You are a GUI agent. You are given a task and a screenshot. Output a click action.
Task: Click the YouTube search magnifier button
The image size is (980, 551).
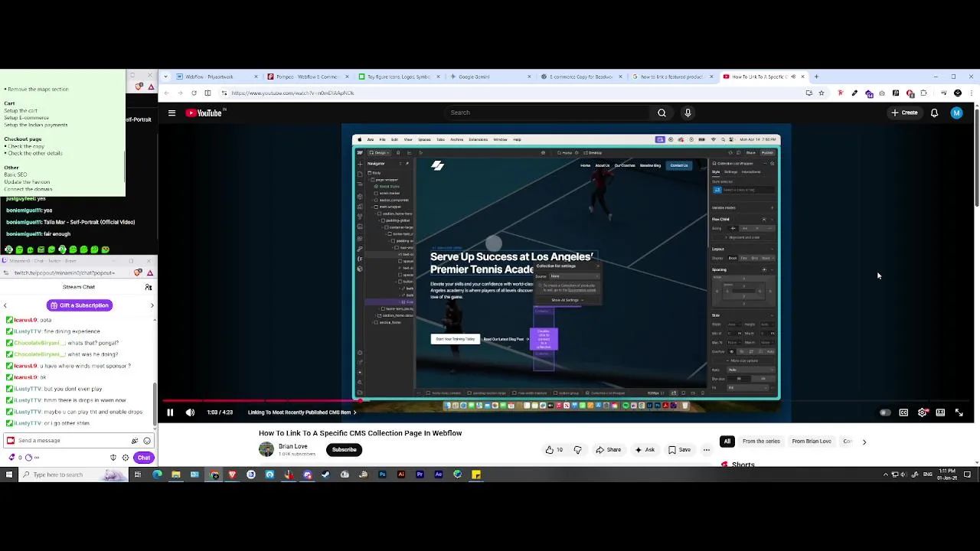point(661,112)
